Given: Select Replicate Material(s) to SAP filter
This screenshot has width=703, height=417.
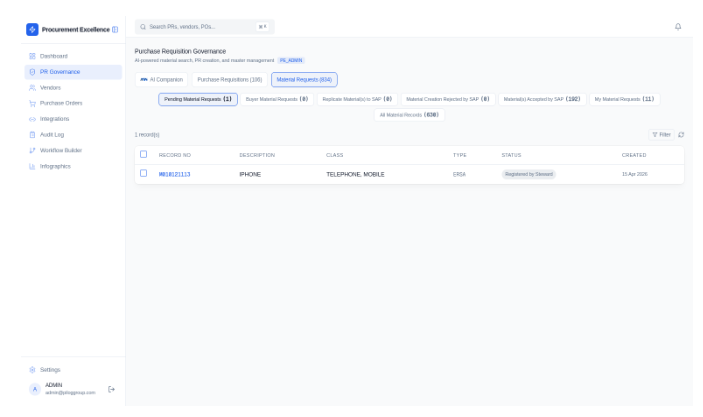Looking at the screenshot, I should tap(357, 99).
